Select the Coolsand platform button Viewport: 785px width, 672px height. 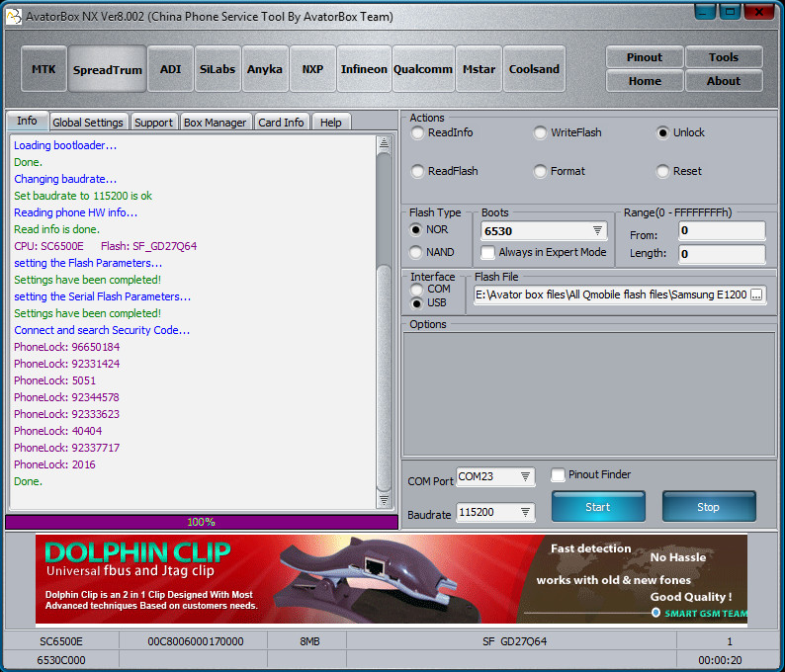coord(534,69)
